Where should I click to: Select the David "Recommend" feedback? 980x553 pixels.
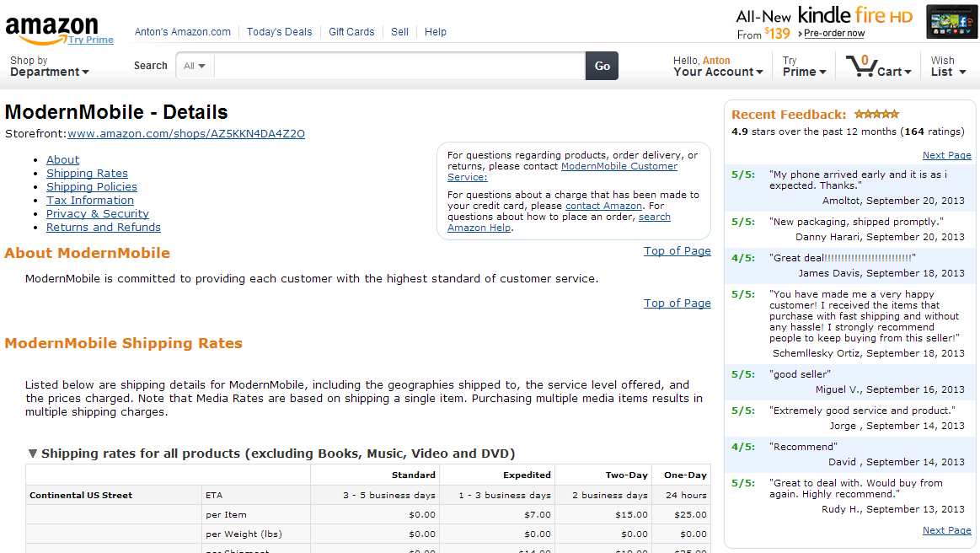click(x=850, y=454)
